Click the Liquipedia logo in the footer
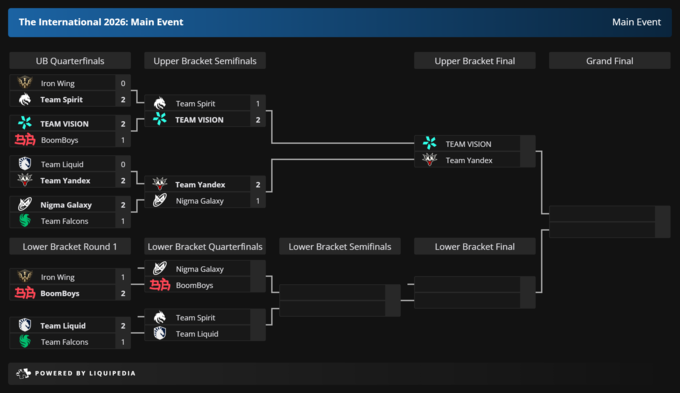Image resolution: width=680 pixels, height=393 pixels. (x=23, y=373)
